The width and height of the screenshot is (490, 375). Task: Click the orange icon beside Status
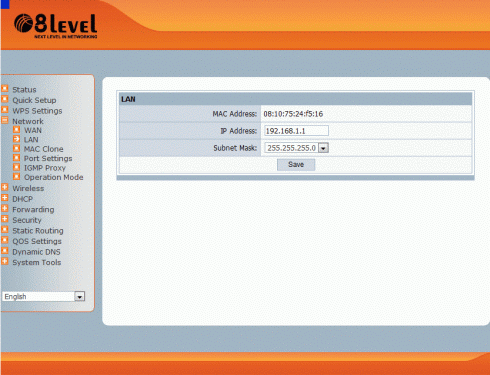pyautogui.click(x=5, y=89)
